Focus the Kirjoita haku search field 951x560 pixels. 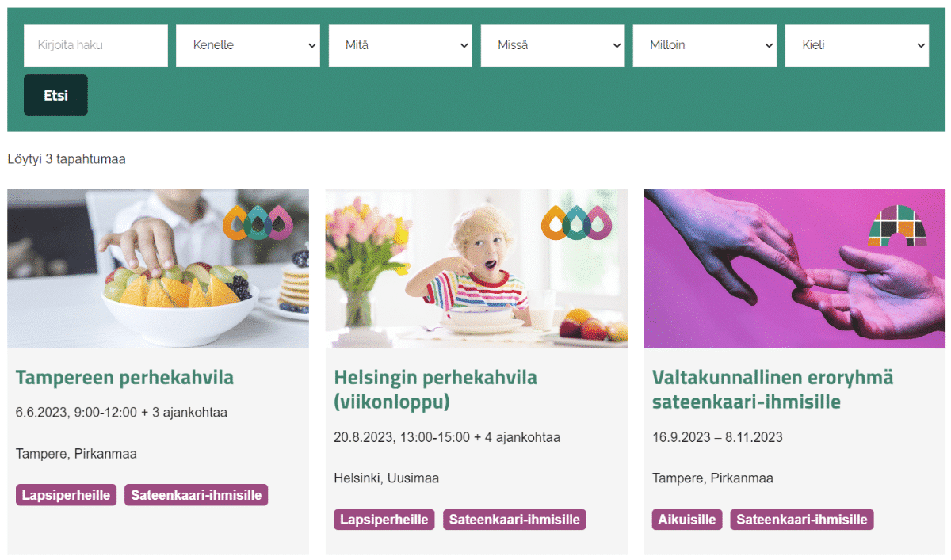coord(96,45)
